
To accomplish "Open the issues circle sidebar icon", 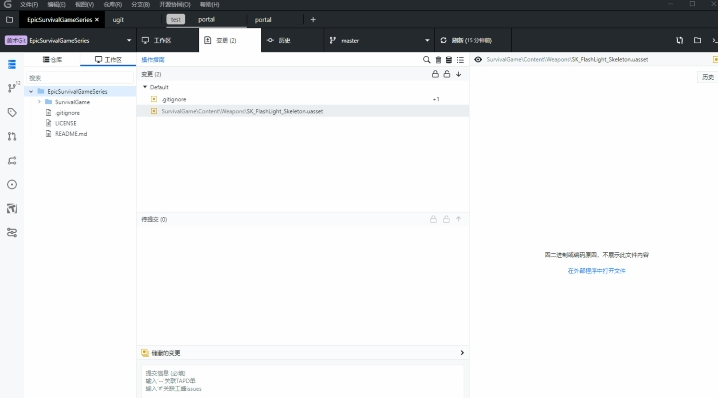I will pos(12,185).
